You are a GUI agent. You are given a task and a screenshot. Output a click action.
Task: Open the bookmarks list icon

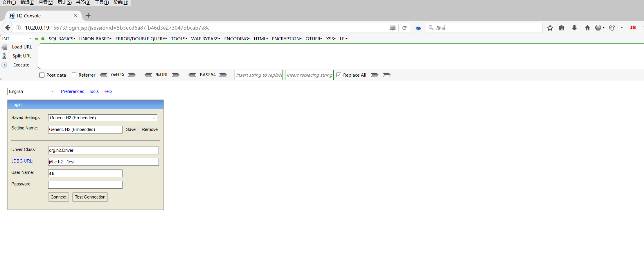(562, 28)
